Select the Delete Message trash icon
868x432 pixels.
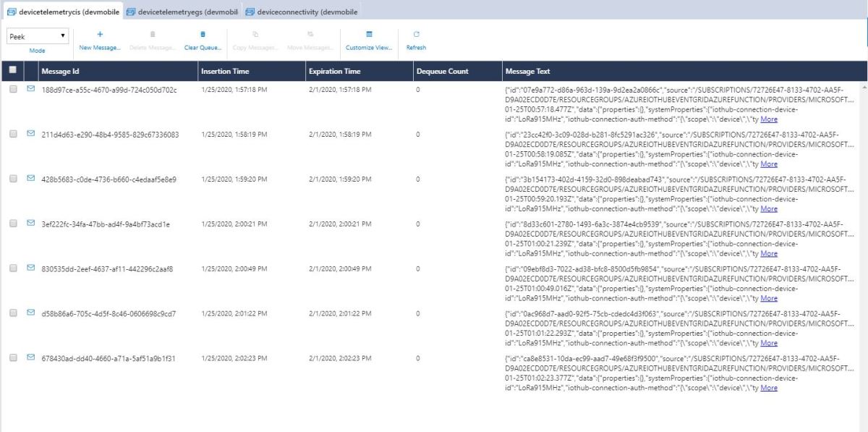point(152,34)
